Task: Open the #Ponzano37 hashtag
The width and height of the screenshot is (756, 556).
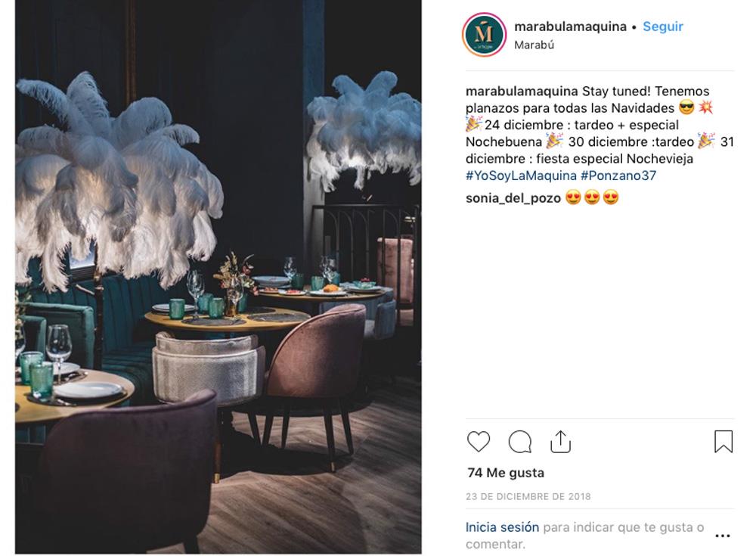Action: click(618, 175)
